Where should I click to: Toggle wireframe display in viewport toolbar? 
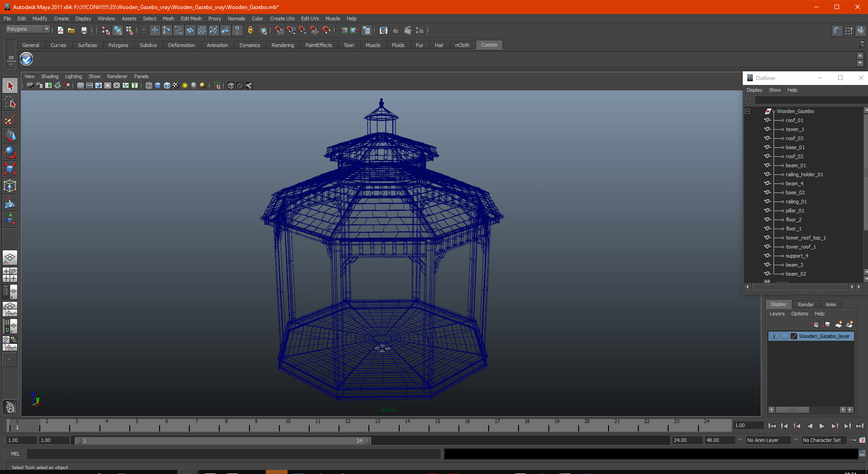[149, 85]
